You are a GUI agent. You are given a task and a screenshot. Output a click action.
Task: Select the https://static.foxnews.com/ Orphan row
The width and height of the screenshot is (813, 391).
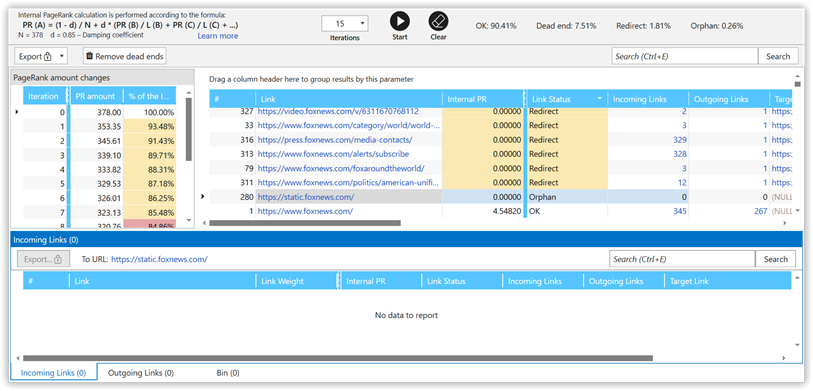click(502, 197)
